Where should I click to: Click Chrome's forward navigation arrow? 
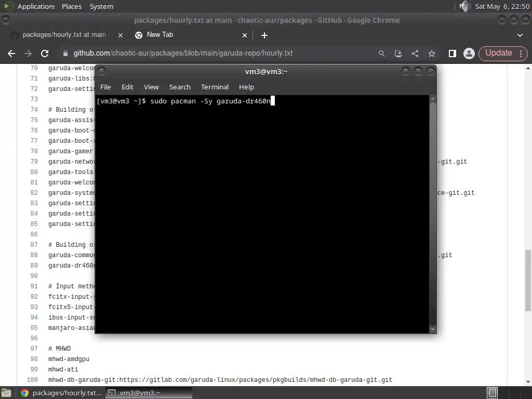28,54
